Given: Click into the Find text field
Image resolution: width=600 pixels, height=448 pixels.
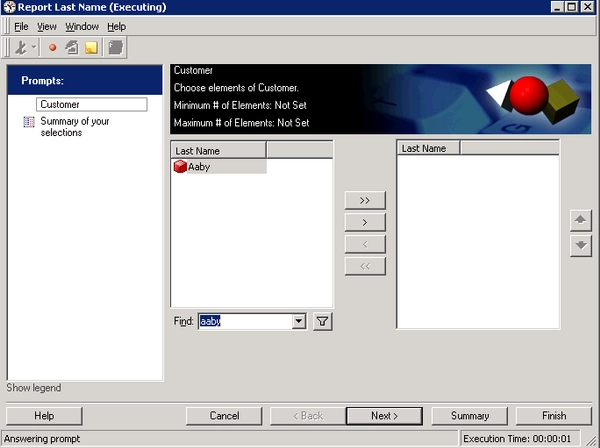Looking at the screenshot, I should tap(245, 321).
